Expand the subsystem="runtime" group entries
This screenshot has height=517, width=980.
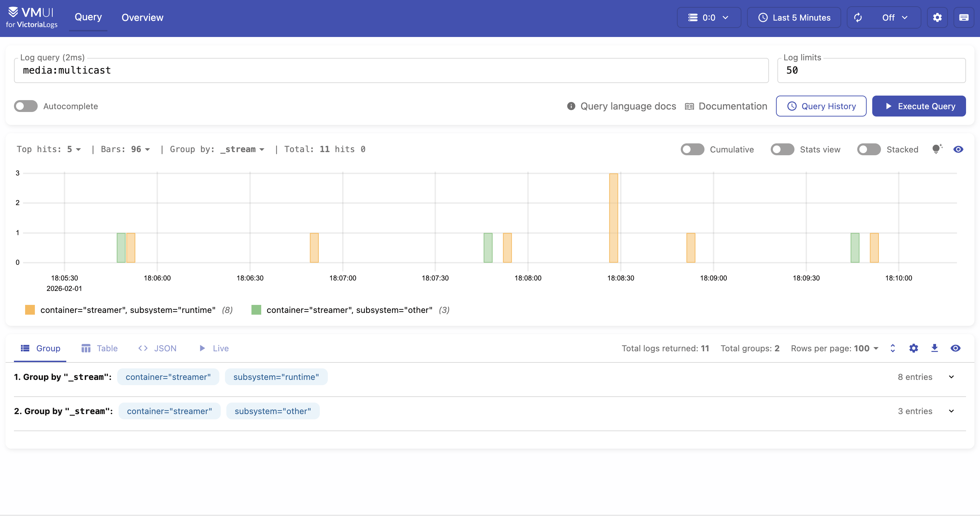[951, 377]
